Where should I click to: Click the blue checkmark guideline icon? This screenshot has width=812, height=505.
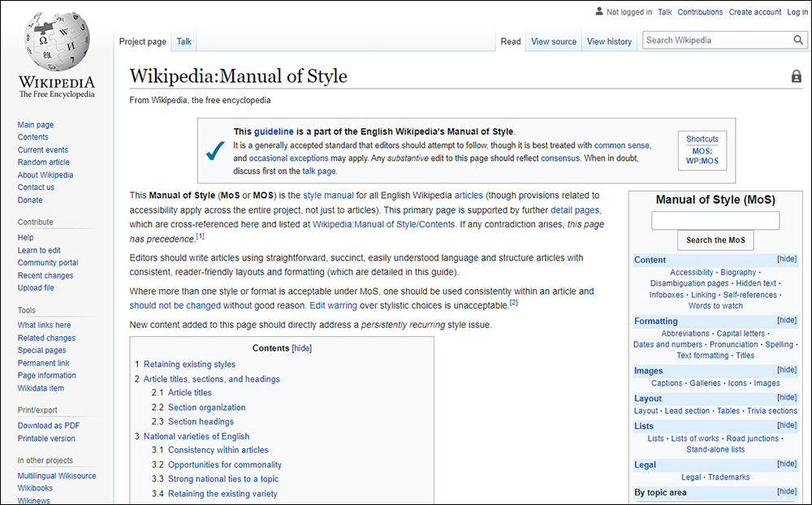[215, 151]
